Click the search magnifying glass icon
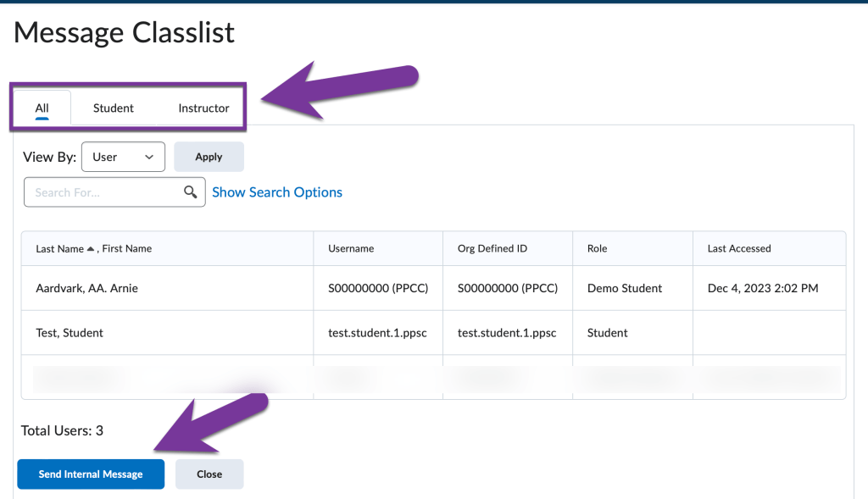Image resolution: width=868 pixels, height=499 pixels. 191,191
